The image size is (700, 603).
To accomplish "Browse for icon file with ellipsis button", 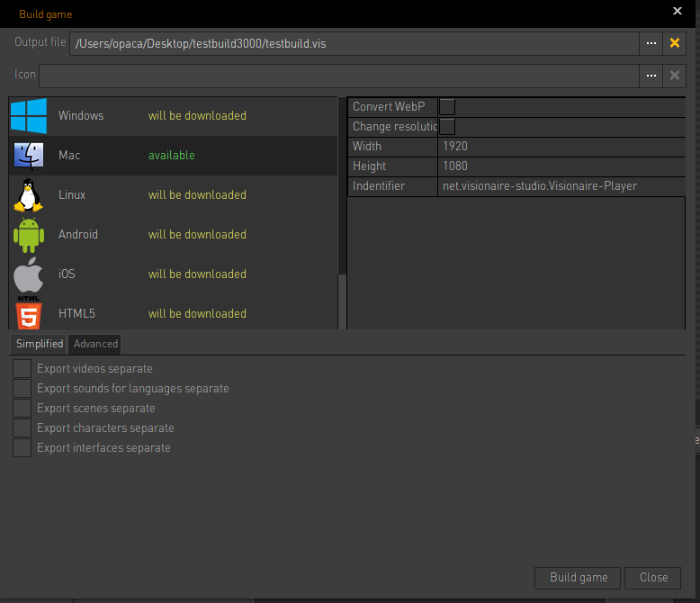I will 651,76.
